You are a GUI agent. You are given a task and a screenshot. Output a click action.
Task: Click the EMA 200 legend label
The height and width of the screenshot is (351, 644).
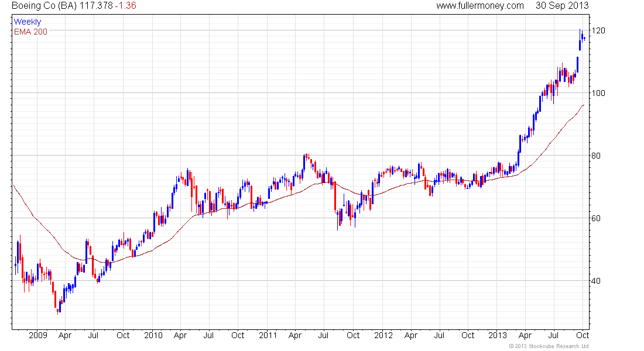[x=31, y=32]
